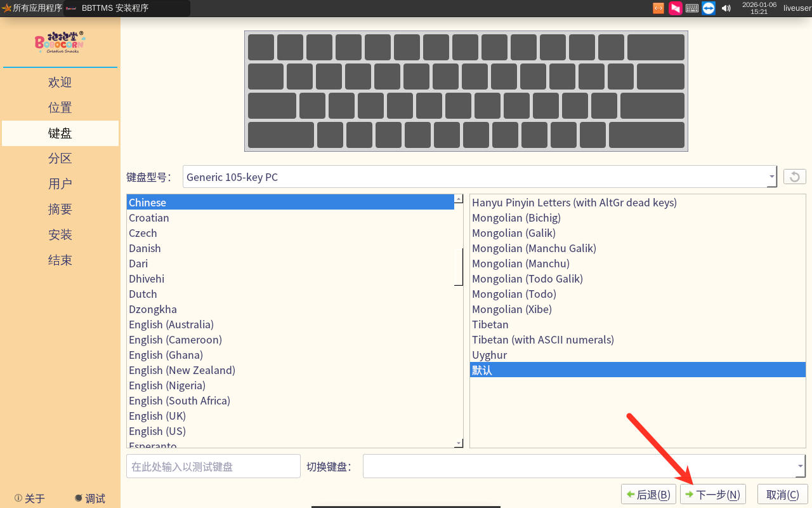The image size is (812, 508).
Task: Open the TeamViewer tray icon
Action: tap(709, 8)
